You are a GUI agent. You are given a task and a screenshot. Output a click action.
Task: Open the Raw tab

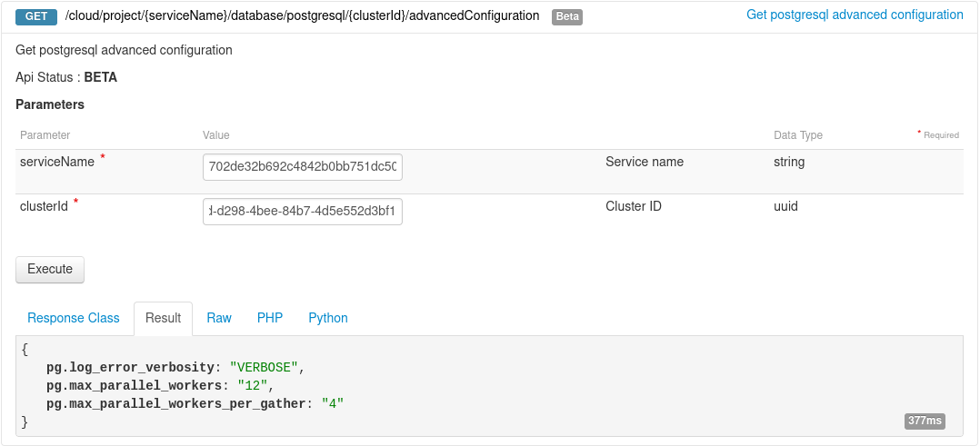click(x=219, y=318)
